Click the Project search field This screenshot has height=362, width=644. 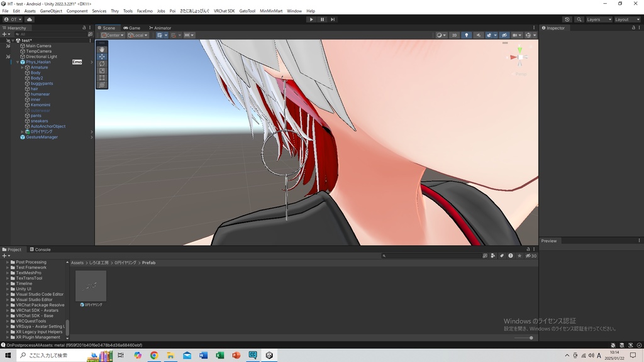[x=430, y=256]
